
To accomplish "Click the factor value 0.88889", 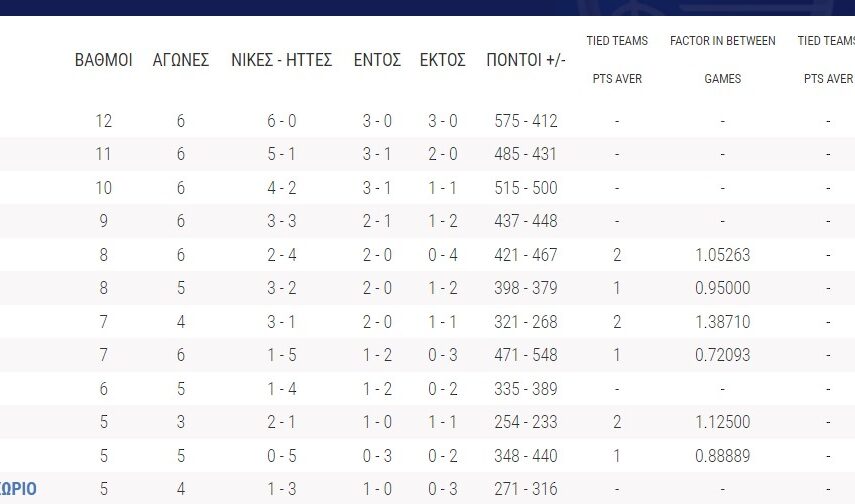I will pyautogui.click(x=722, y=456).
